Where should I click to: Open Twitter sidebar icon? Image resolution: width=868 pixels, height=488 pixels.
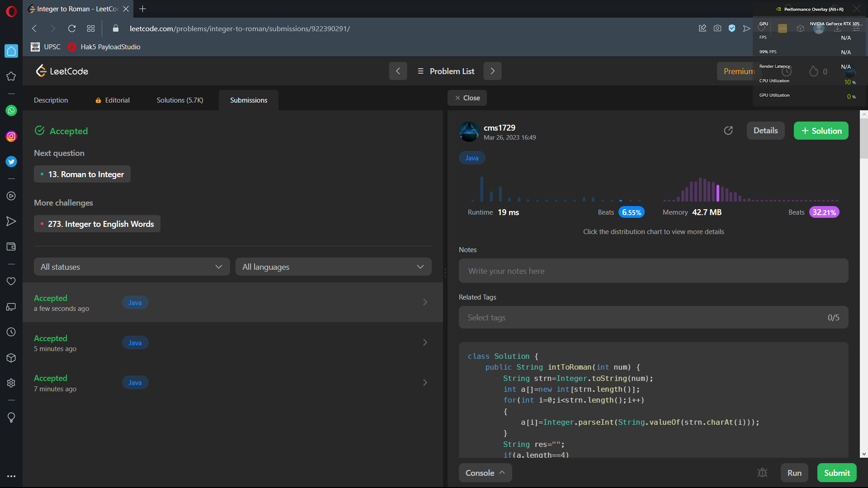coord(11,162)
